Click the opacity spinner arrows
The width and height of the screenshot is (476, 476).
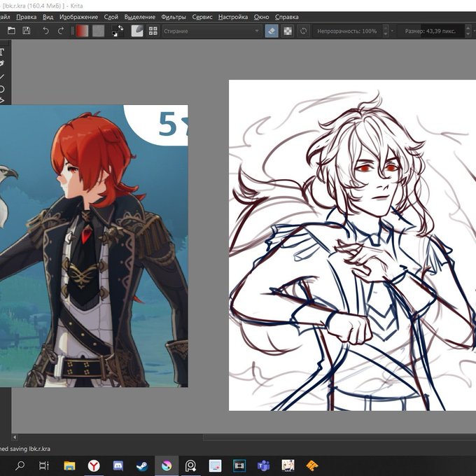(x=386, y=31)
